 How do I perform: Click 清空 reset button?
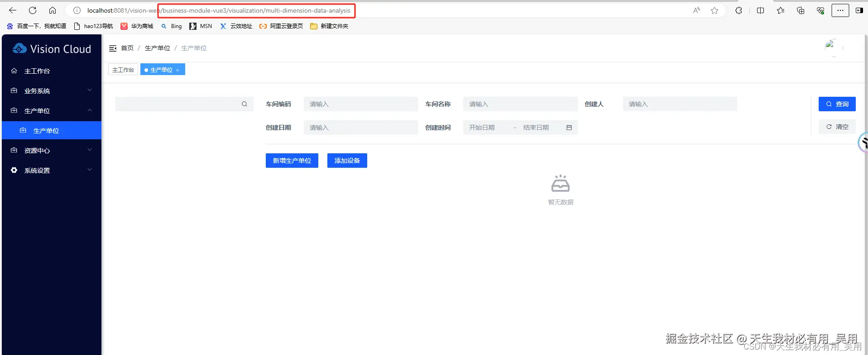tap(837, 127)
